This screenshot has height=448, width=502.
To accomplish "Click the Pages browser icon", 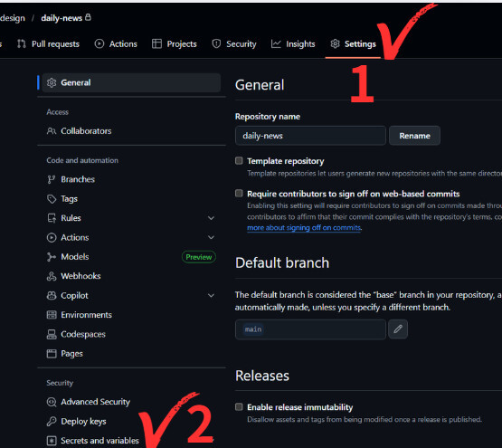I will (x=52, y=354).
